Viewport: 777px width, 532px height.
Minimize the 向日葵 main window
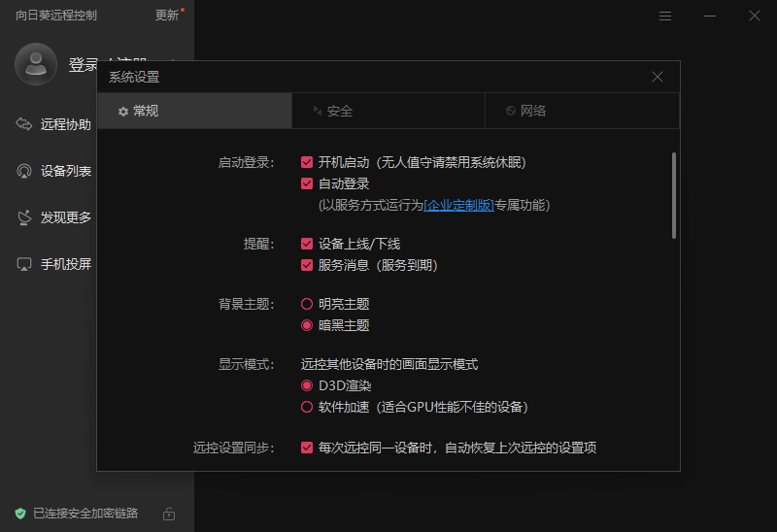pyautogui.click(x=710, y=17)
